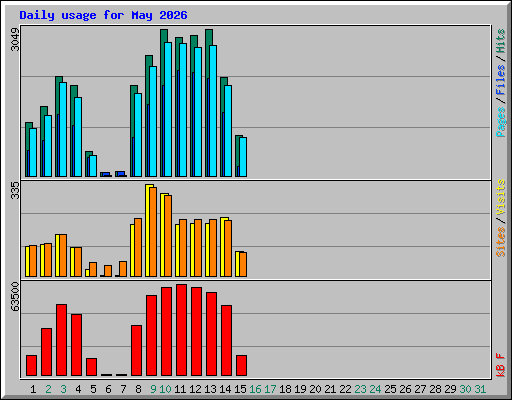Select day 9 on the x-axis
The height and width of the screenshot is (400, 512).
(x=153, y=389)
